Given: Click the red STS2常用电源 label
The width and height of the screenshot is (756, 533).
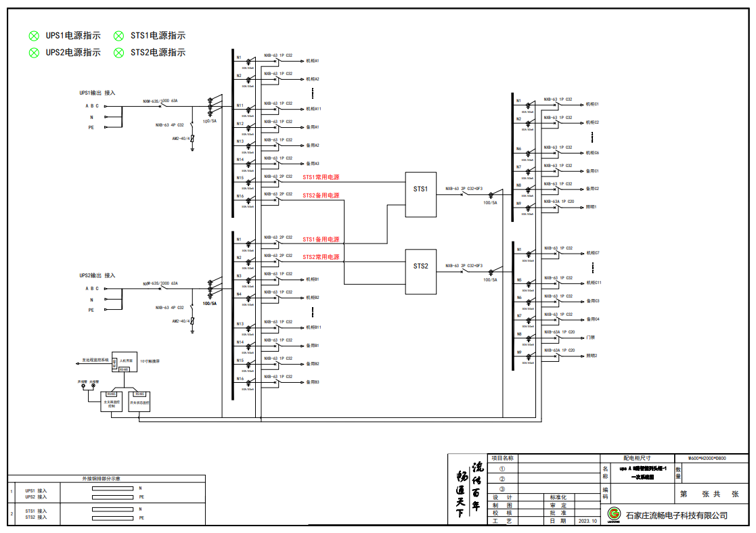Looking at the screenshot, I should (x=321, y=257).
